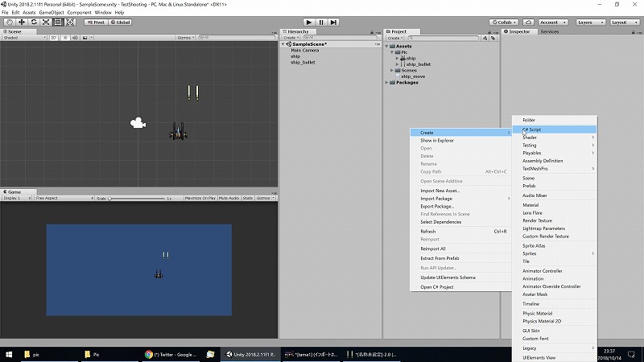Select the Rect Transform tool
This screenshot has height=362, width=644.
pos(58,23)
